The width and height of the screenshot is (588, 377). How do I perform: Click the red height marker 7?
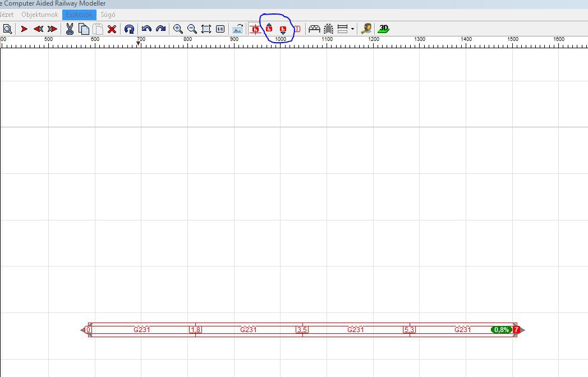[516, 330]
